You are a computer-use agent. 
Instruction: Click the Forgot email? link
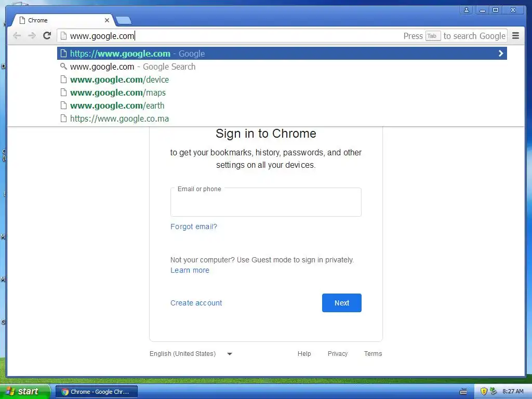[193, 227]
